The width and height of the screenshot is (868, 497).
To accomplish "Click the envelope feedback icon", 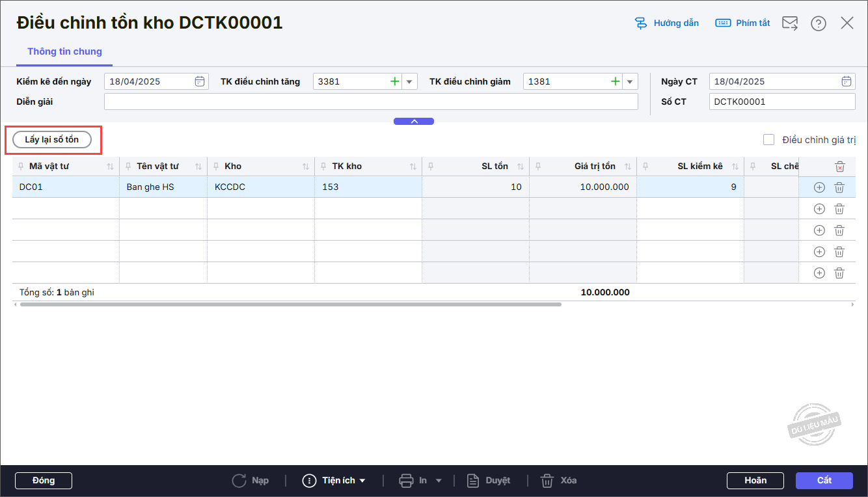I will [x=789, y=23].
